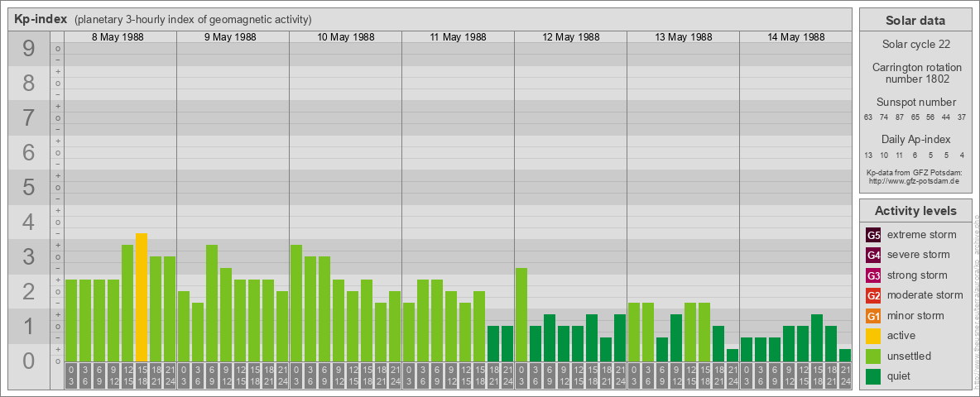Select the 12 May 1988 date header
Screen dimensions: 980x397
tap(570, 37)
